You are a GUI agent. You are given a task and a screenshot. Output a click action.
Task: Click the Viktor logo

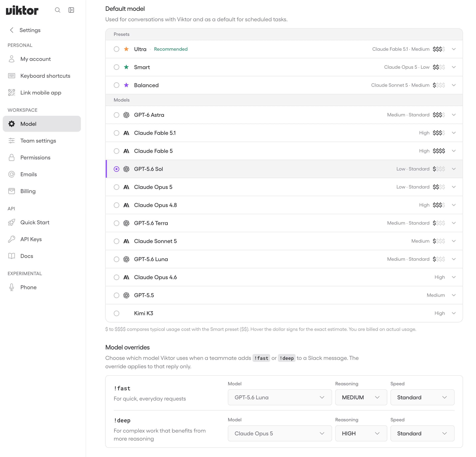pos(22,10)
